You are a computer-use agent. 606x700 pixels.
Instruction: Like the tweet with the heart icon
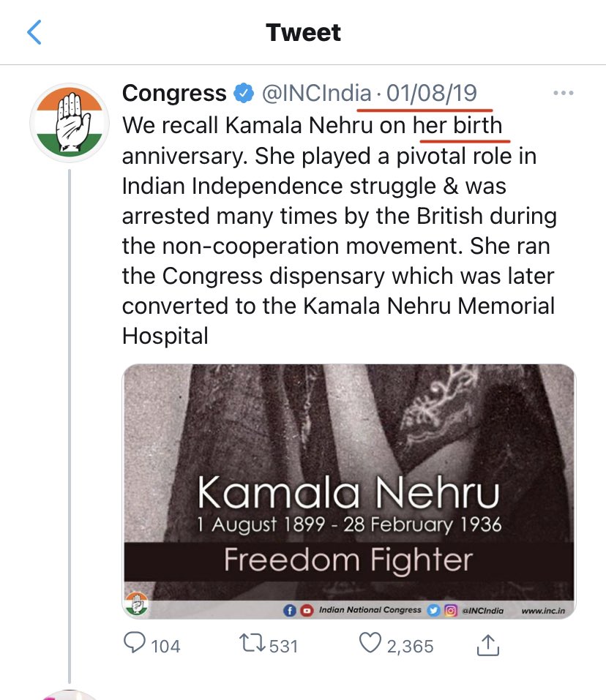tap(372, 644)
